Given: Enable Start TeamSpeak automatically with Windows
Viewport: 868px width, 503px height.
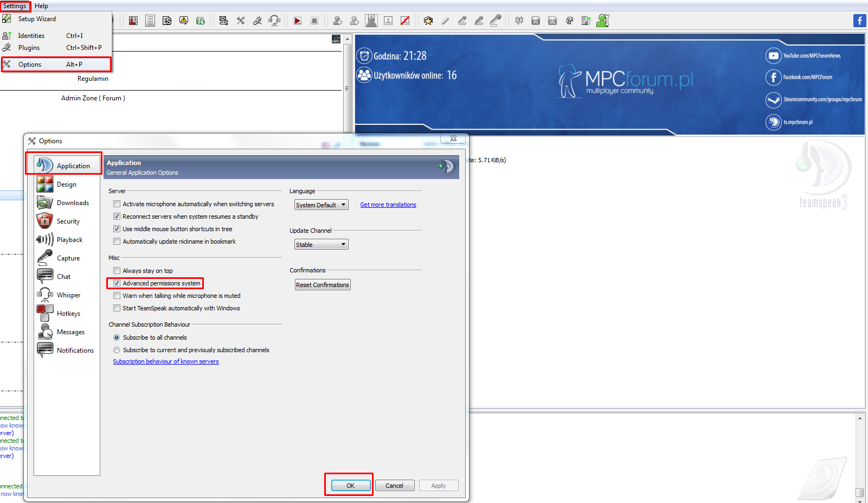Looking at the screenshot, I should 117,308.
